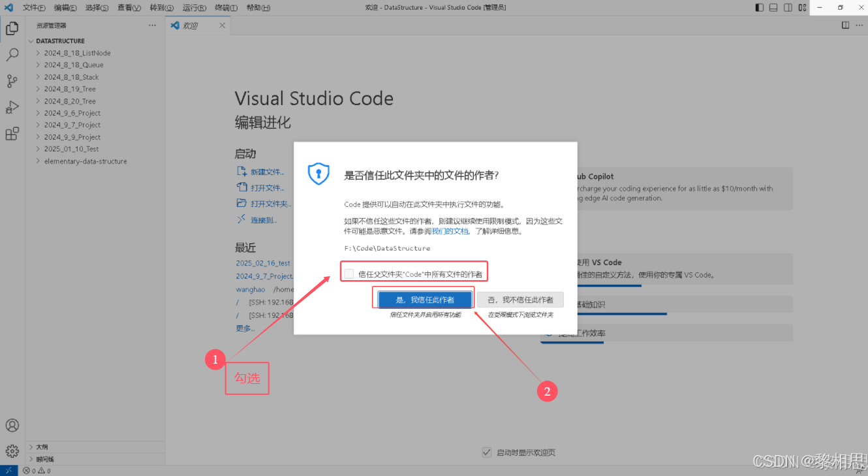Open recent 2025_02_16_test link
Screen dimensions: 868x476
[x=263, y=263]
